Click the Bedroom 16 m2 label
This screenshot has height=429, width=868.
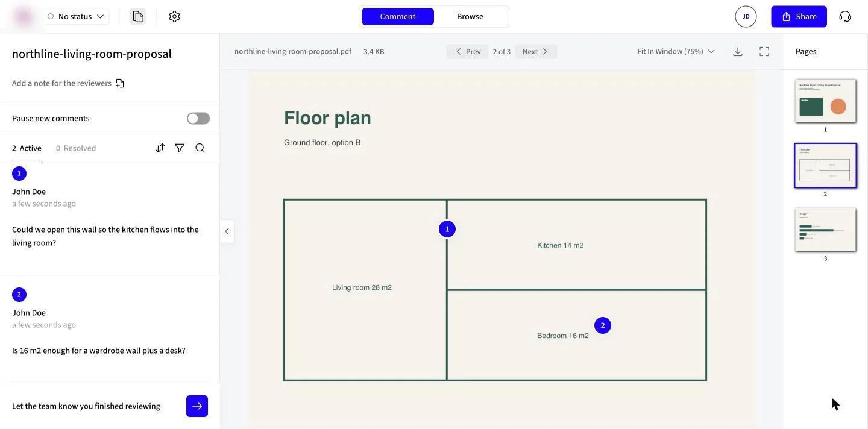point(563,336)
